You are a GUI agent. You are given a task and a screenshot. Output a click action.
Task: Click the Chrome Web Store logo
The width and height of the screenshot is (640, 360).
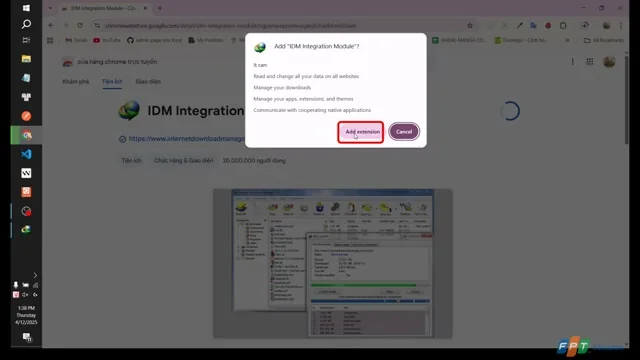[x=68, y=62]
